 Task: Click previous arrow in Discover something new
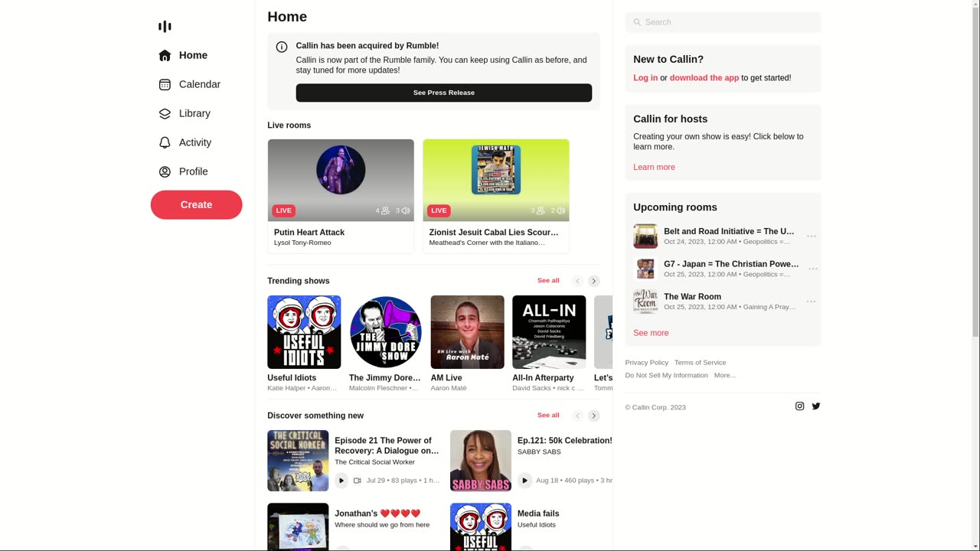[x=578, y=416]
